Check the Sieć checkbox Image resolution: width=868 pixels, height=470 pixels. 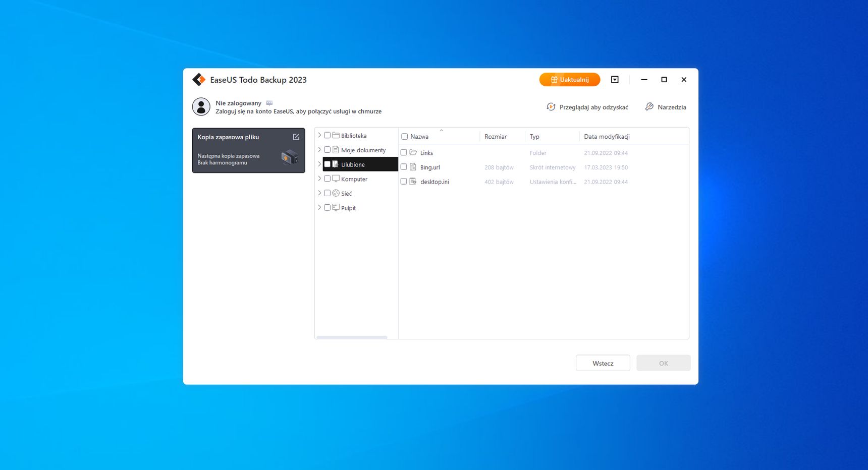pyautogui.click(x=327, y=193)
